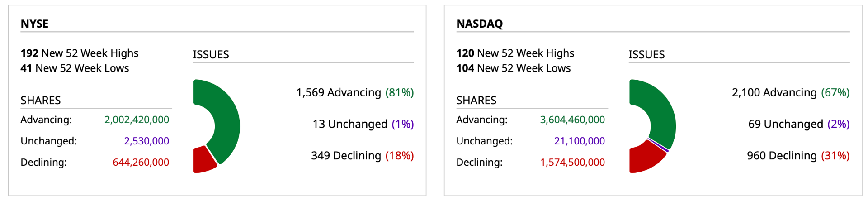The width and height of the screenshot is (868, 206).
Task: Select the NYSE panel heading
Action: click(34, 24)
